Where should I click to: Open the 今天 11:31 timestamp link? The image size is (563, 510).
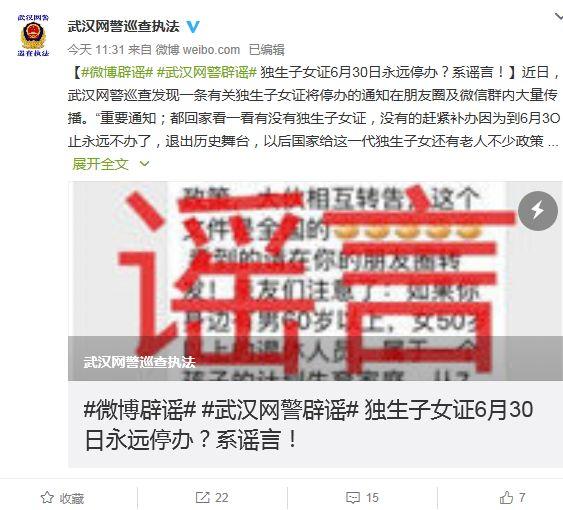pyautogui.click(x=96, y=50)
